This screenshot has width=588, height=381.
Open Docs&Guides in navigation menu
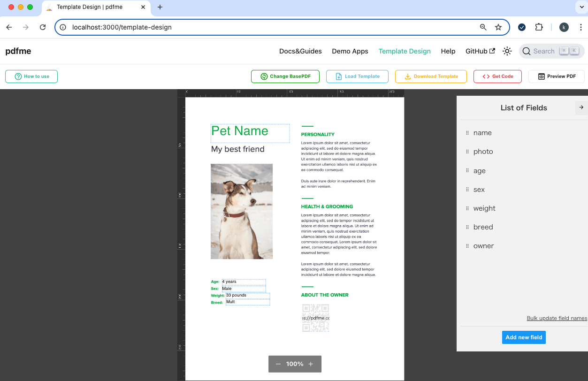point(300,51)
